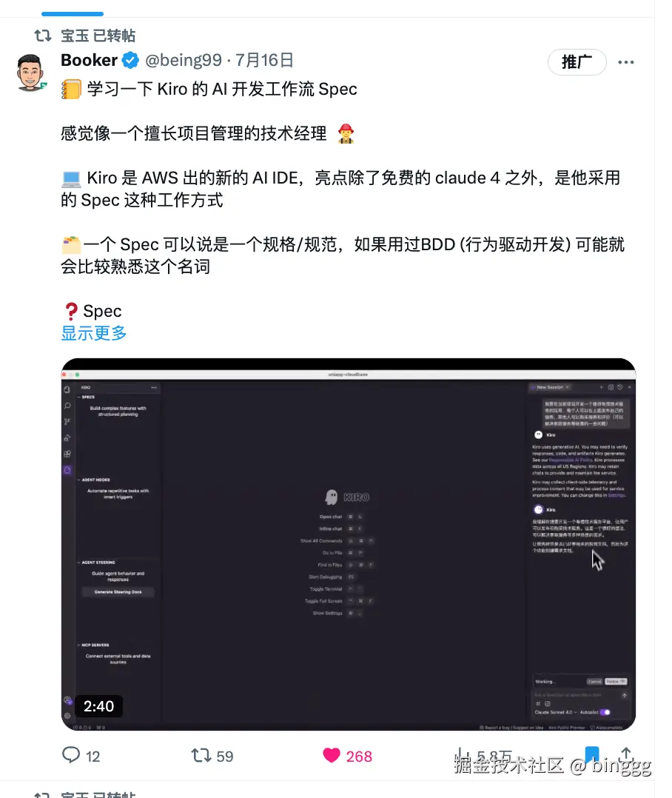Click the 推广 promote button
This screenshot has width=672, height=798.
(577, 62)
